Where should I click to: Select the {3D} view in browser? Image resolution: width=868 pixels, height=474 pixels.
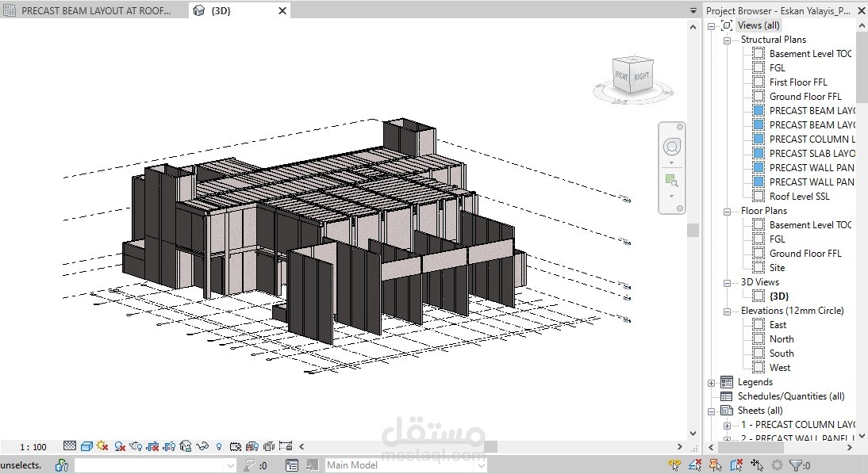779,296
